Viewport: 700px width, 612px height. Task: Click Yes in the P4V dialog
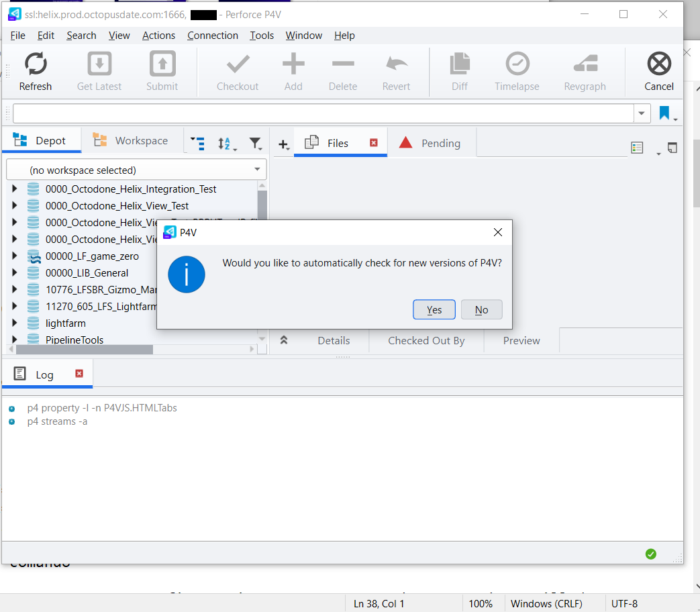coord(434,309)
